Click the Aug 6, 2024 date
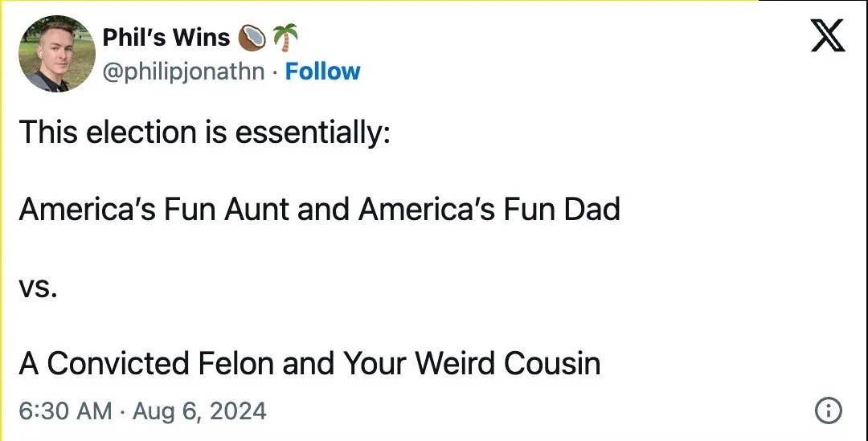This screenshot has width=868, height=441. click(199, 411)
